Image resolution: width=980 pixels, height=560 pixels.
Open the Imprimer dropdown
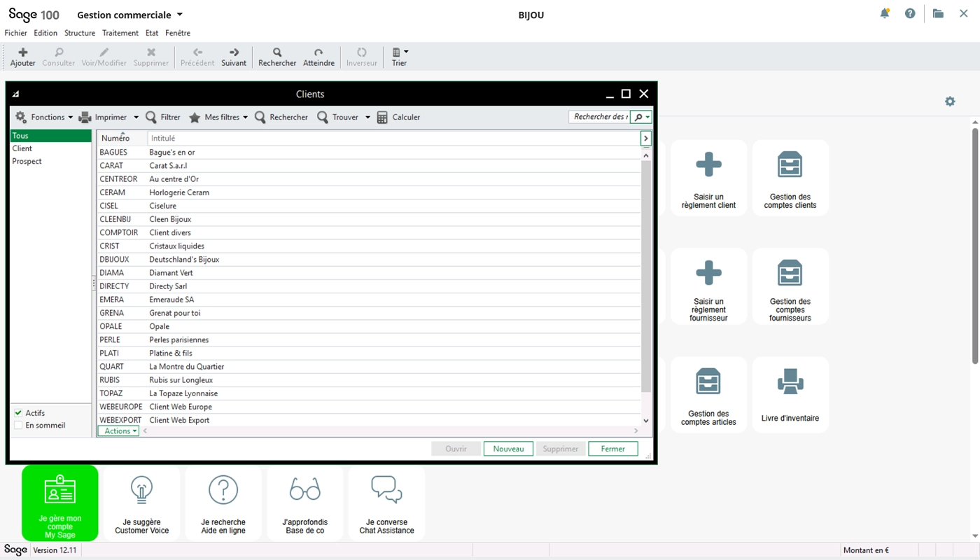pyautogui.click(x=136, y=117)
